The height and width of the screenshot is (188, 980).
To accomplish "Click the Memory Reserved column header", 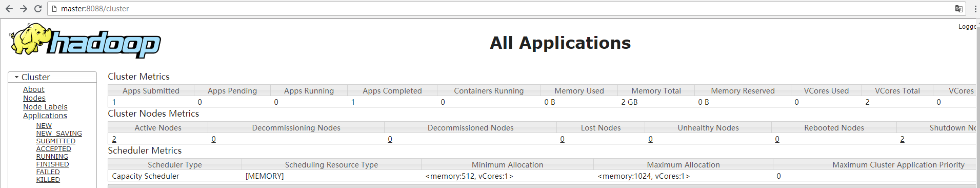I will point(743,91).
